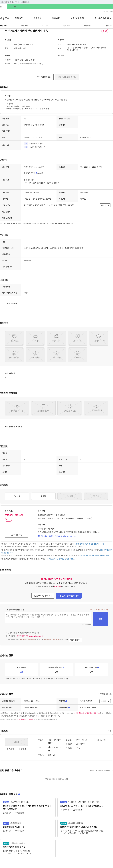Viewport: 113px width, 868px height.
Task: Click the 직원대출제도 welfare icon
Action: pyautogui.click(x=35, y=355)
